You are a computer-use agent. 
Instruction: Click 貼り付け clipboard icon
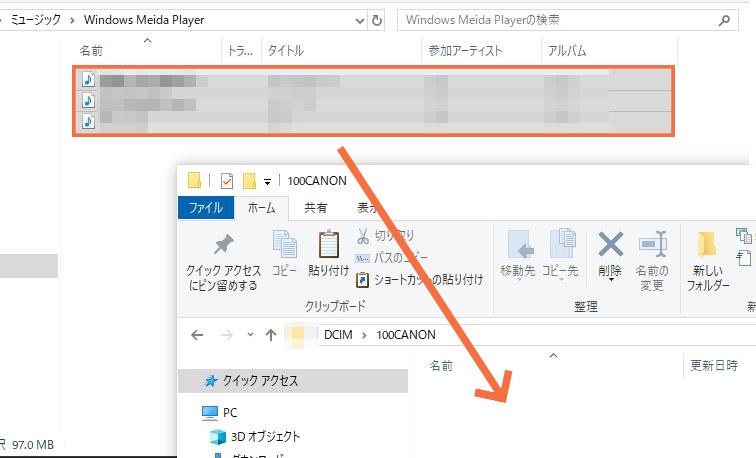[x=329, y=243]
